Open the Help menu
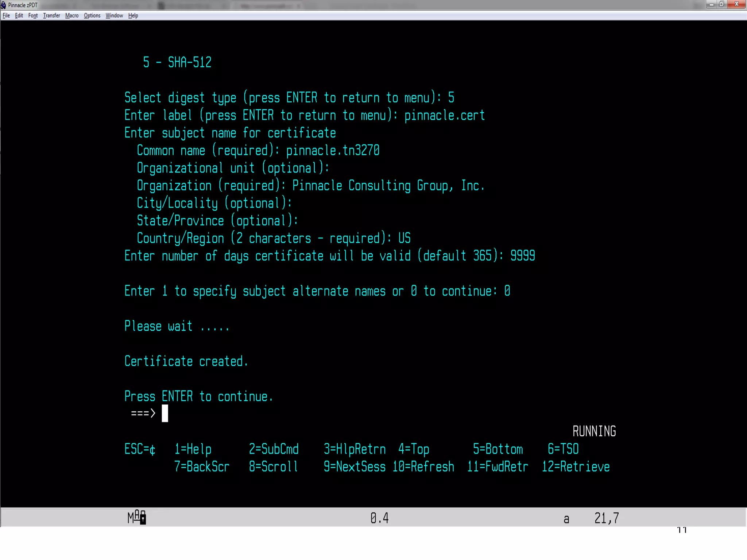Viewport: 747px width, 560px height. (x=133, y=15)
